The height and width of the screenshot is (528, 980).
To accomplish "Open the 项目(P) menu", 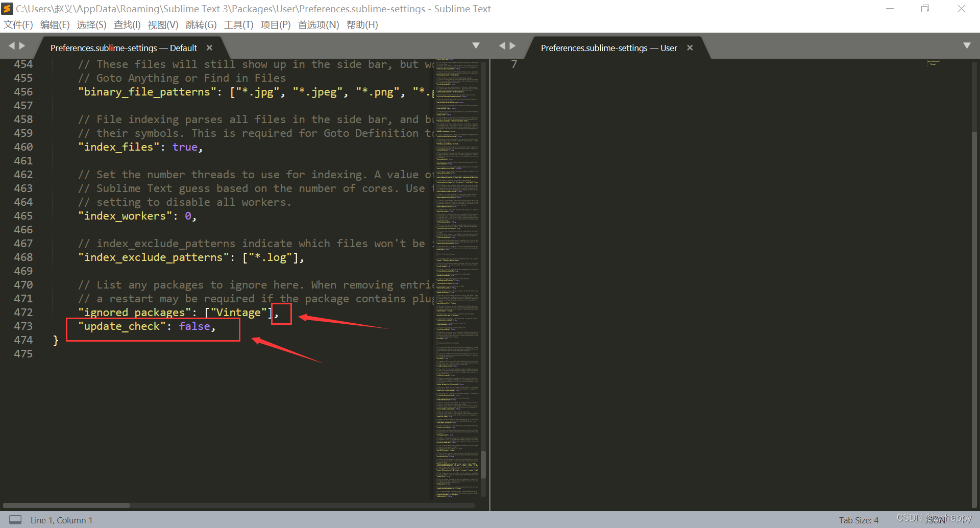I will (x=276, y=25).
